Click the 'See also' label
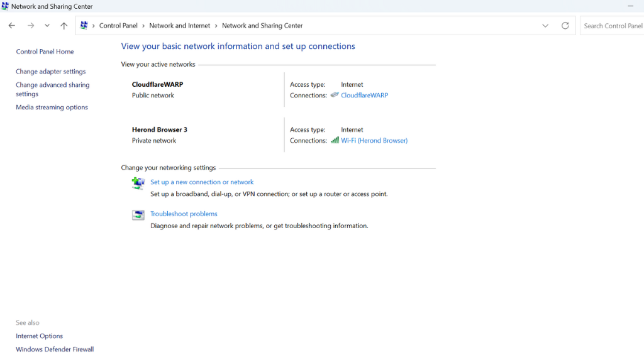 [x=28, y=322]
